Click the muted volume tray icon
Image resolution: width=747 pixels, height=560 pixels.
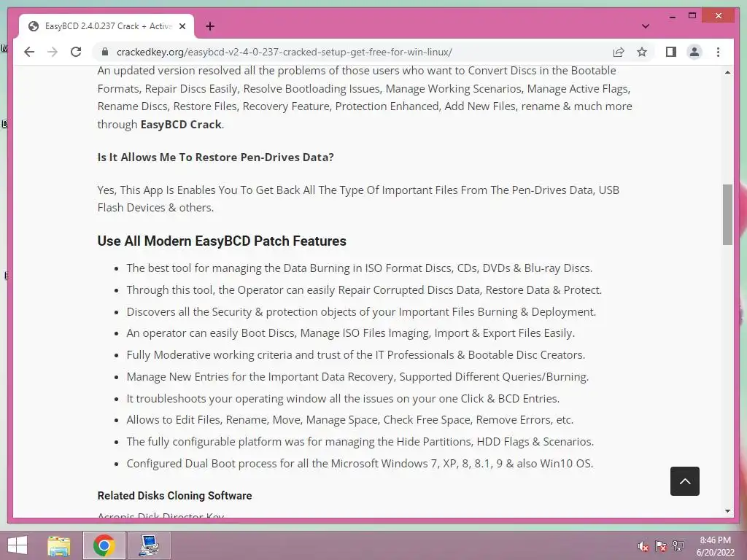(x=643, y=546)
